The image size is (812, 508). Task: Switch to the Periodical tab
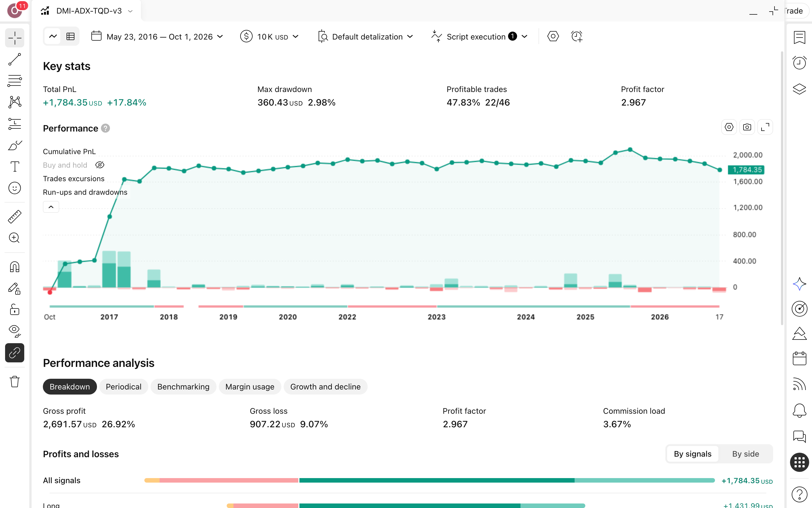coord(123,387)
